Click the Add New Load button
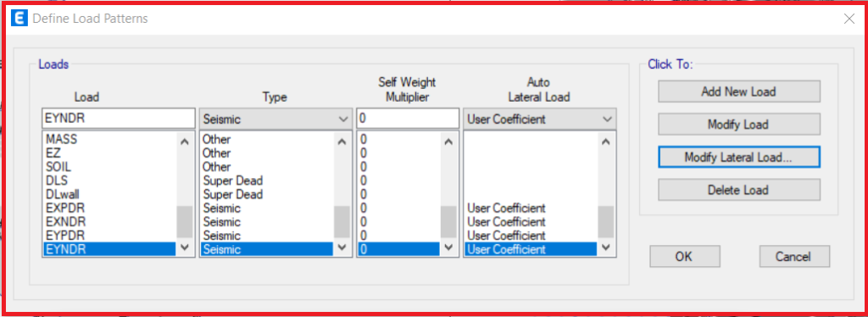 (738, 92)
